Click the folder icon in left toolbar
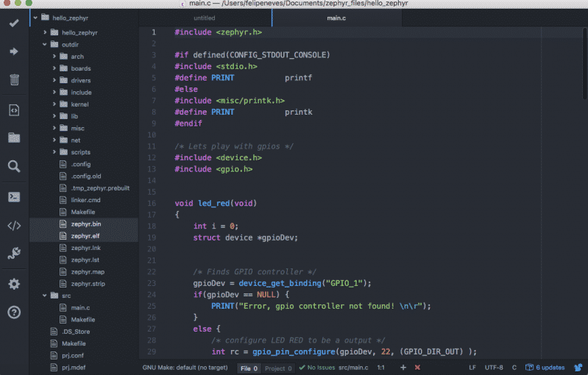This screenshot has height=375, width=588. [14, 137]
